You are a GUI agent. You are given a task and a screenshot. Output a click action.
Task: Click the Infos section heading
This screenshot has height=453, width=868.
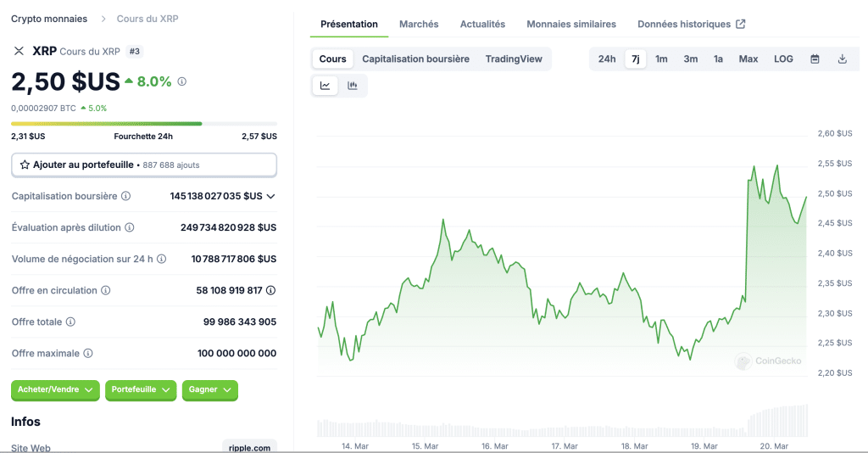[25, 422]
